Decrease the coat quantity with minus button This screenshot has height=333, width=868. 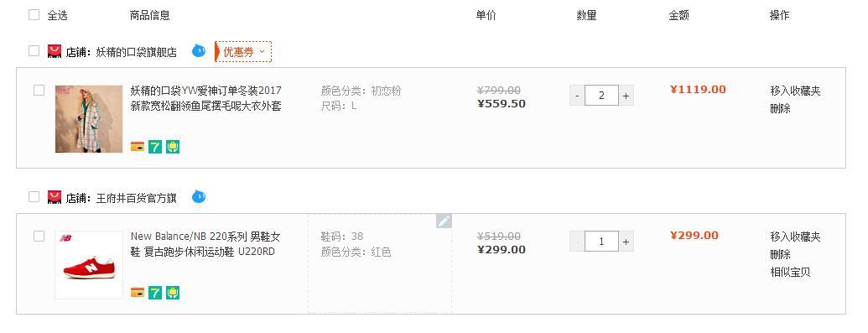pyautogui.click(x=577, y=96)
